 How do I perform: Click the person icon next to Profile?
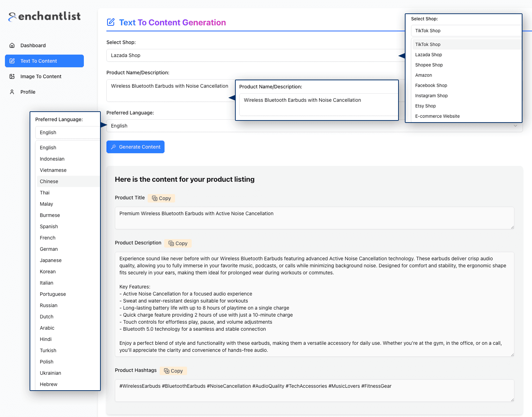(x=12, y=92)
